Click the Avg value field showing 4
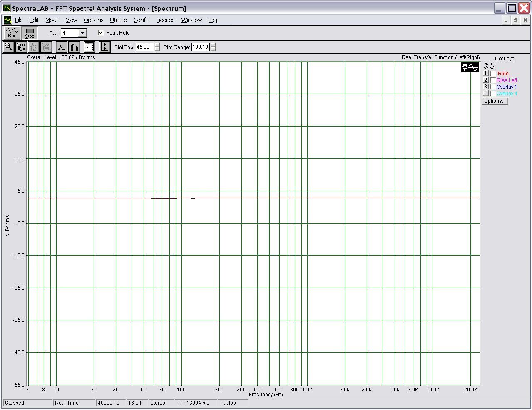This screenshot has width=532, height=410. [x=70, y=33]
